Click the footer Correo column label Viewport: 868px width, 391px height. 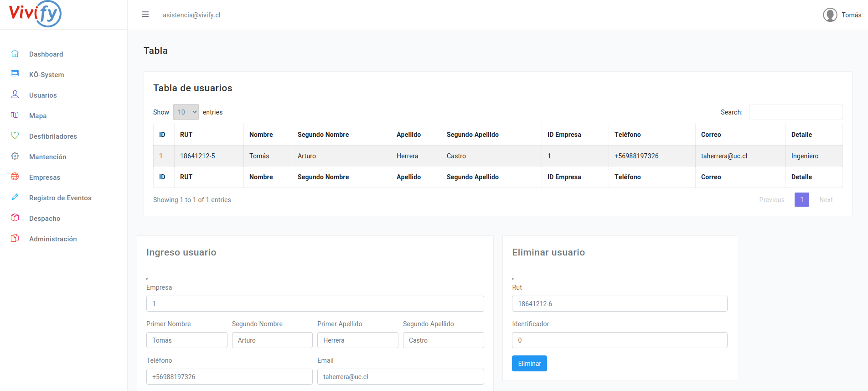[711, 177]
